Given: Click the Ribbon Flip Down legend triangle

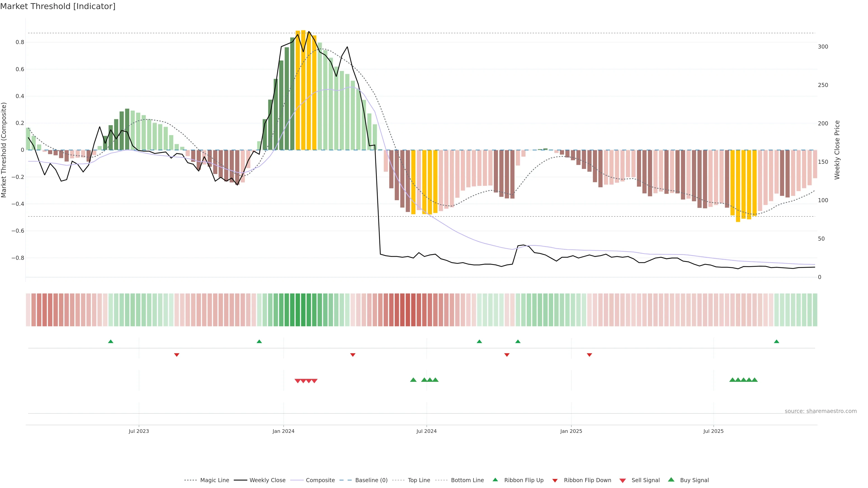Looking at the screenshot, I should coord(555,481).
